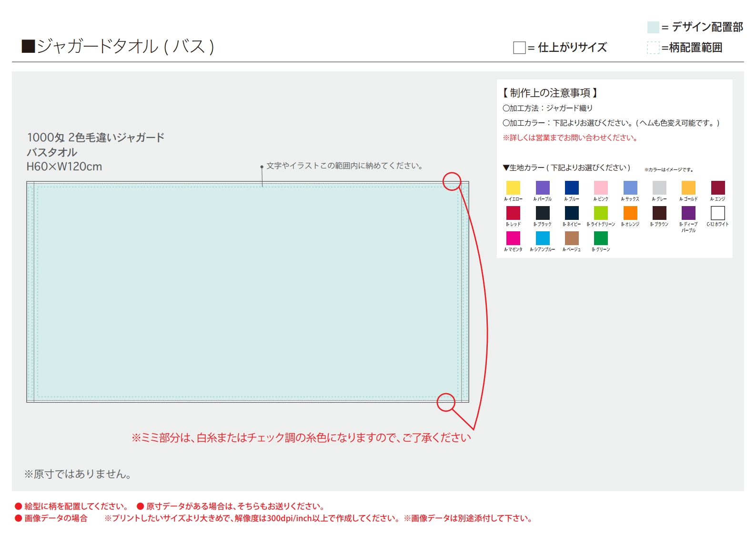This screenshot has height=534, width=756.
Task: Click the A-マゼンタ magenta swatch
Action: (x=513, y=238)
